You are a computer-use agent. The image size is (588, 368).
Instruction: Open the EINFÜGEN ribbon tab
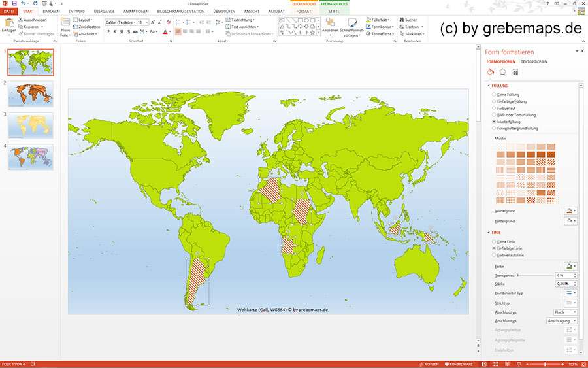pyautogui.click(x=51, y=12)
